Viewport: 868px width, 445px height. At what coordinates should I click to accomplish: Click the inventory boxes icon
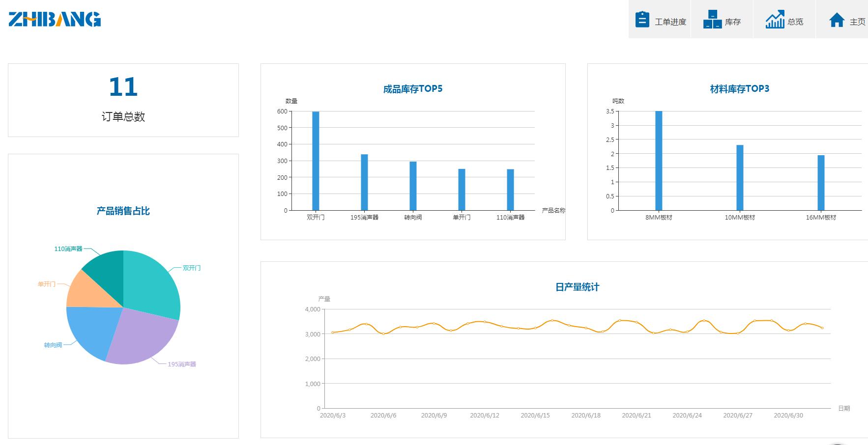712,20
